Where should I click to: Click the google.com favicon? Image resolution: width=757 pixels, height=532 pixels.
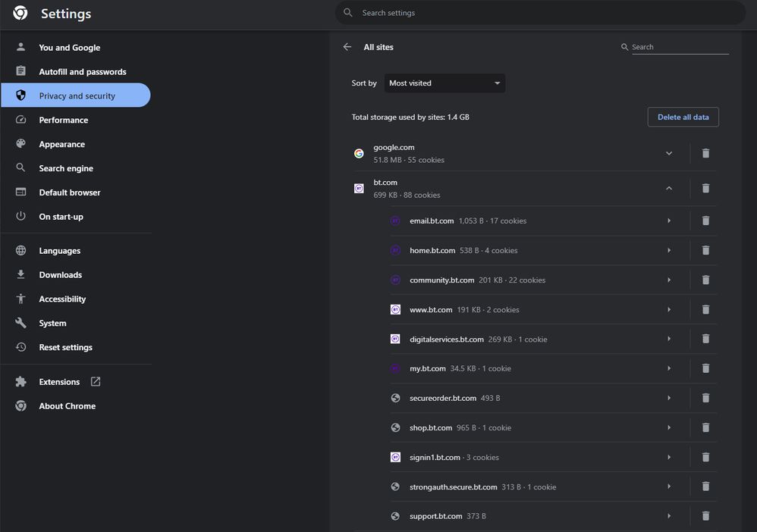click(358, 153)
